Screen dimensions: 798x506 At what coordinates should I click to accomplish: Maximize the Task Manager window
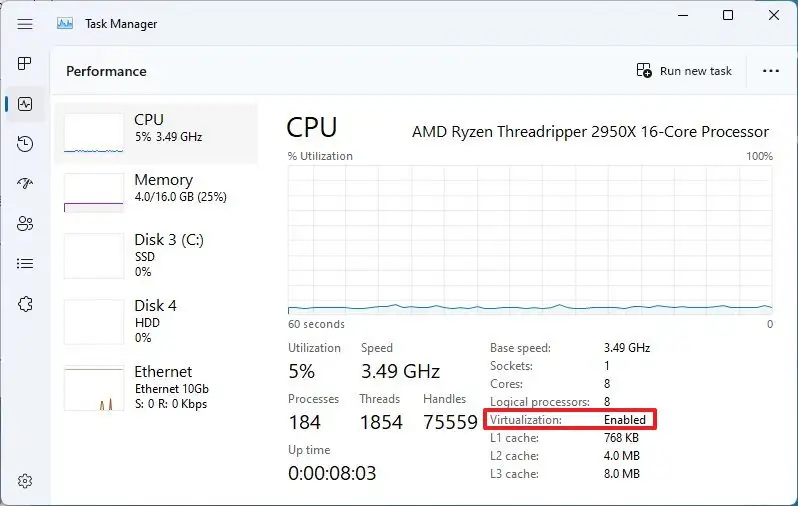tap(728, 15)
